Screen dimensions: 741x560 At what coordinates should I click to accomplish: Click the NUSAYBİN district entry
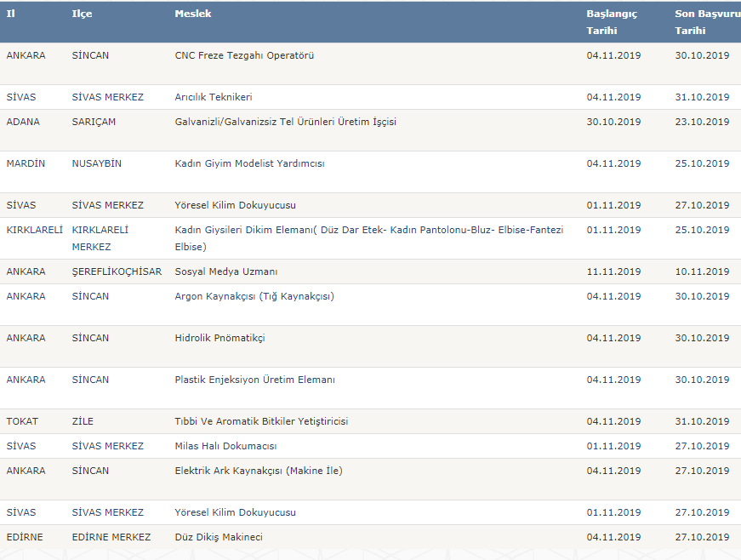(96, 163)
